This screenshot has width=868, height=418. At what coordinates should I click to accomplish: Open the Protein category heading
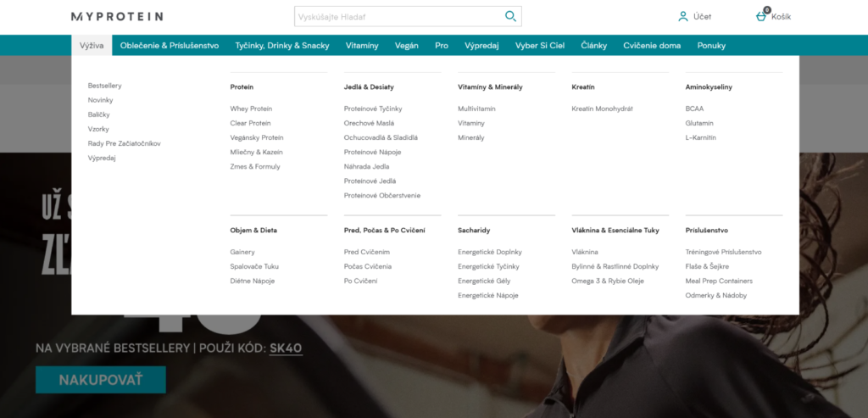tap(242, 87)
